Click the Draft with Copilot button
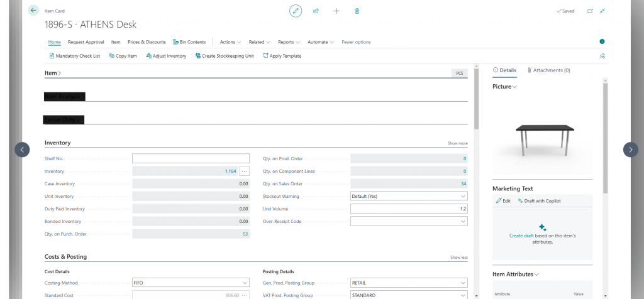644x299 pixels. point(539,201)
